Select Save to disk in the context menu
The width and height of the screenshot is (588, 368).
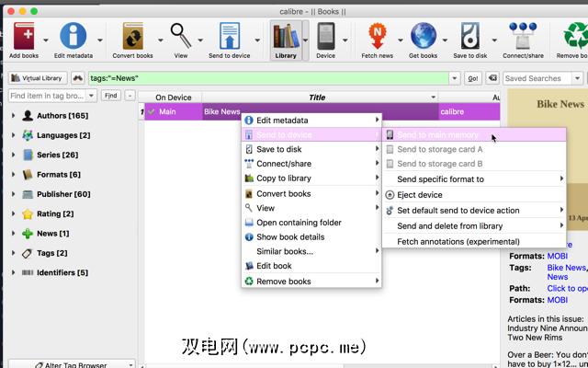tap(311, 149)
